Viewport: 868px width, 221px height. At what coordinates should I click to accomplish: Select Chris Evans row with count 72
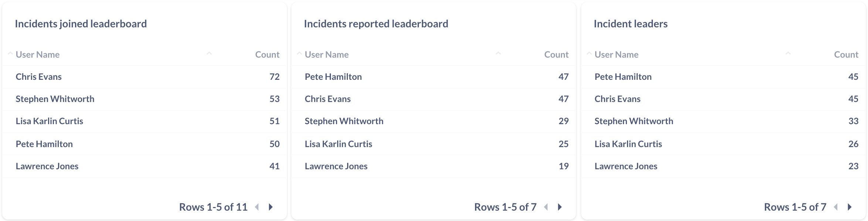145,77
